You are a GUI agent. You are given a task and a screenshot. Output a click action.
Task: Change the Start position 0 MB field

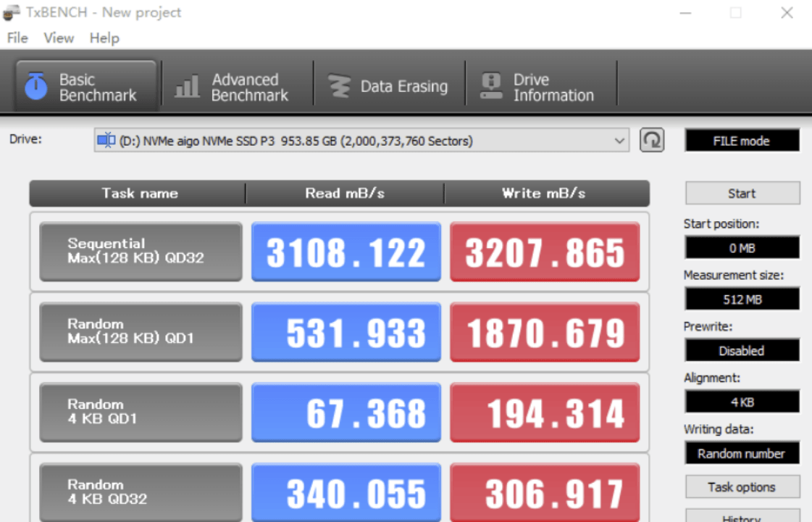[x=742, y=248]
